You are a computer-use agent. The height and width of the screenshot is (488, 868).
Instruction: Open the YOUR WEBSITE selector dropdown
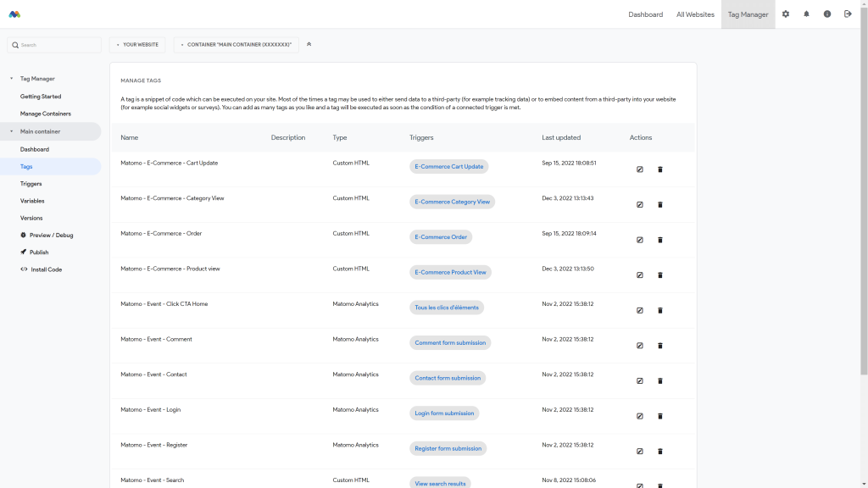(137, 45)
